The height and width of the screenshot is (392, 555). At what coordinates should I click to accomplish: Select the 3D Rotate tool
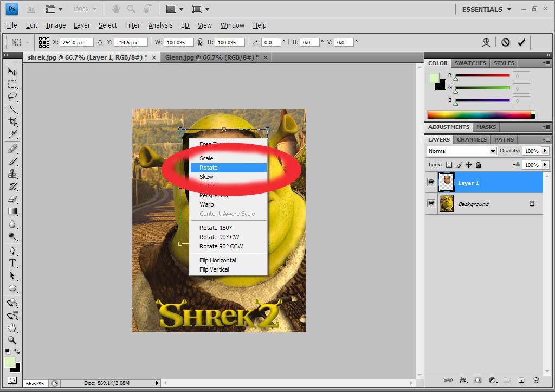click(x=12, y=303)
